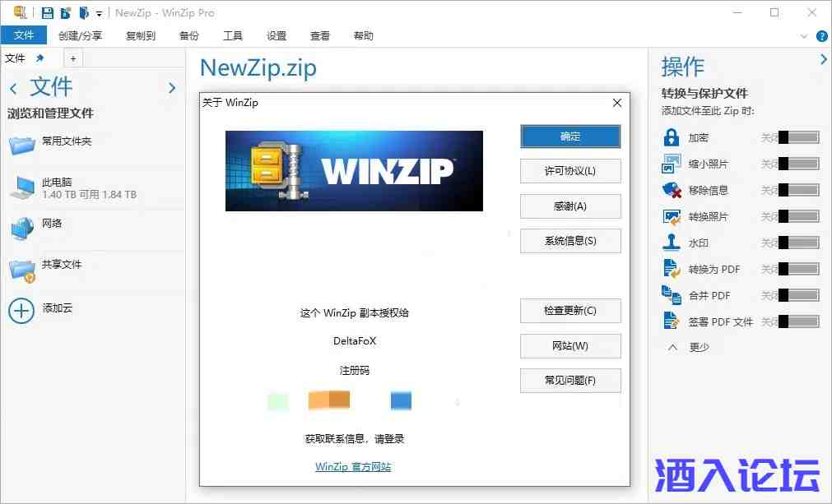Go back with the left chevron beside 文件
Image resolution: width=832 pixels, height=504 pixels.
[x=14, y=88]
